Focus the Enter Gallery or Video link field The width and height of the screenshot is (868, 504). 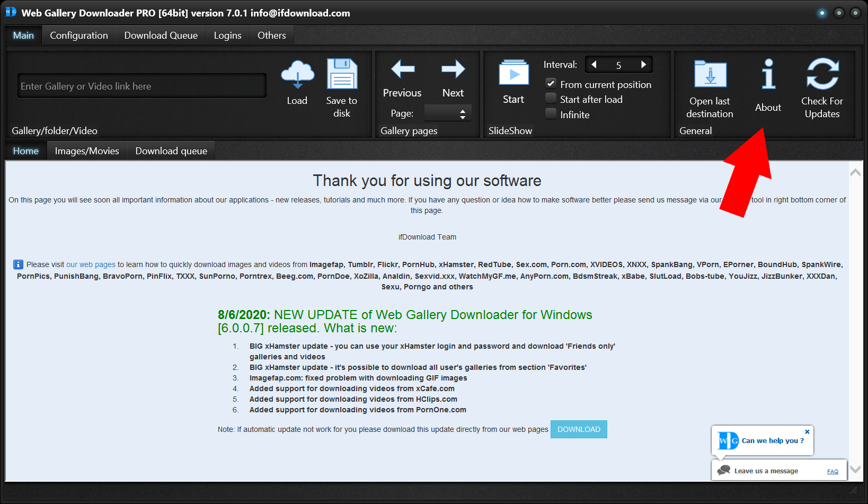tap(142, 86)
